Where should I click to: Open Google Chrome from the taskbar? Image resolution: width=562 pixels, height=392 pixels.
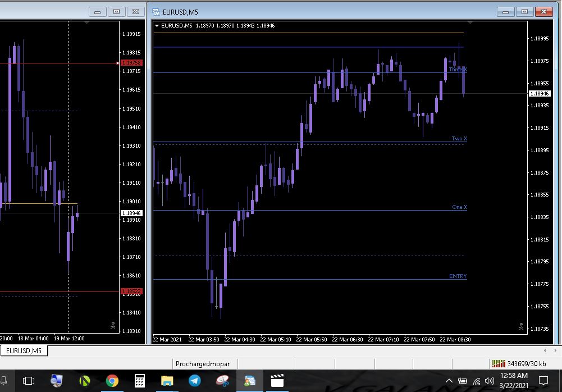(112, 381)
